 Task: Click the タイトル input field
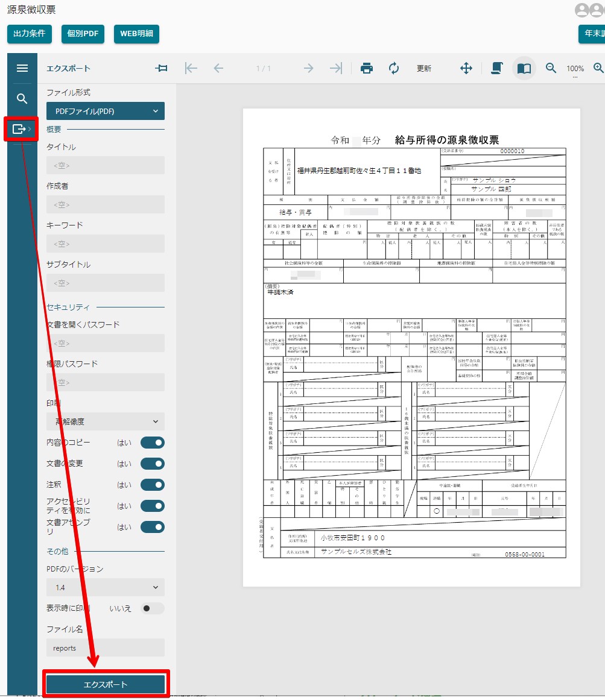click(106, 165)
